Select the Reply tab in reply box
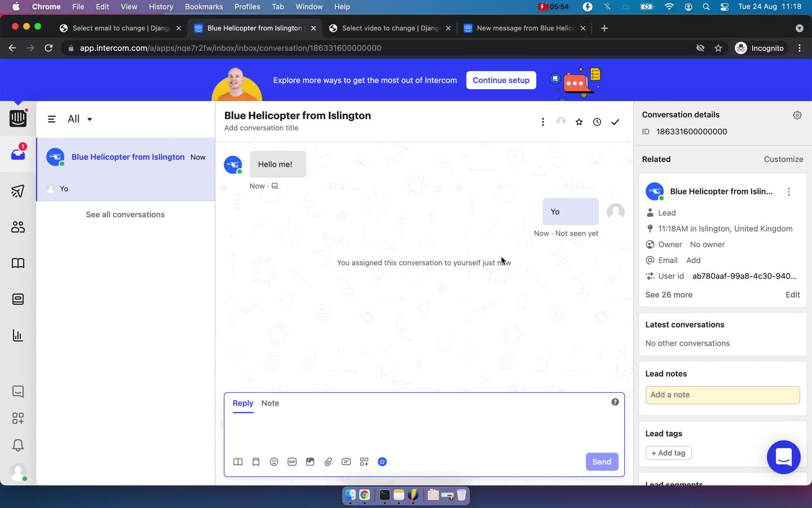The width and height of the screenshot is (812, 508). [243, 403]
